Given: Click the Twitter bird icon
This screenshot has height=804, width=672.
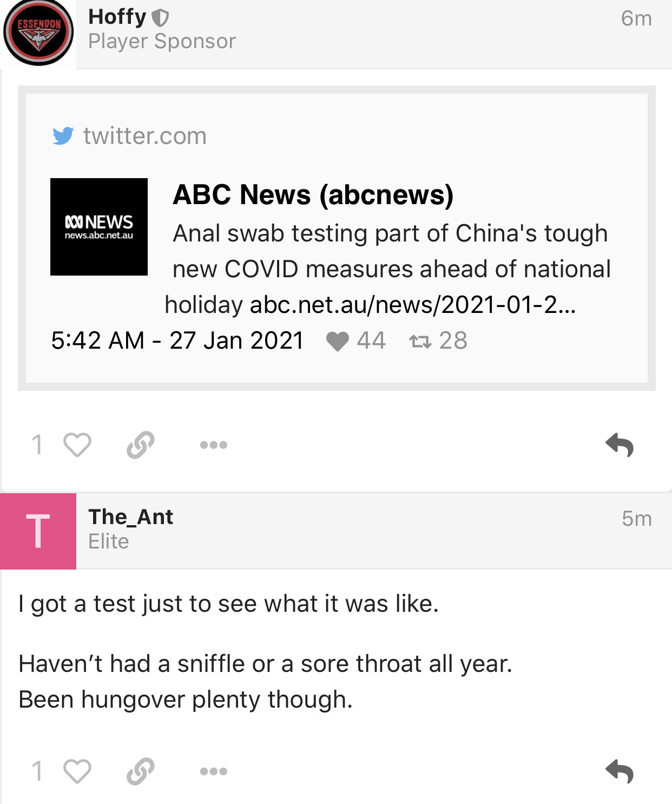Looking at the screenshot, I should click(x=63, y=136).
